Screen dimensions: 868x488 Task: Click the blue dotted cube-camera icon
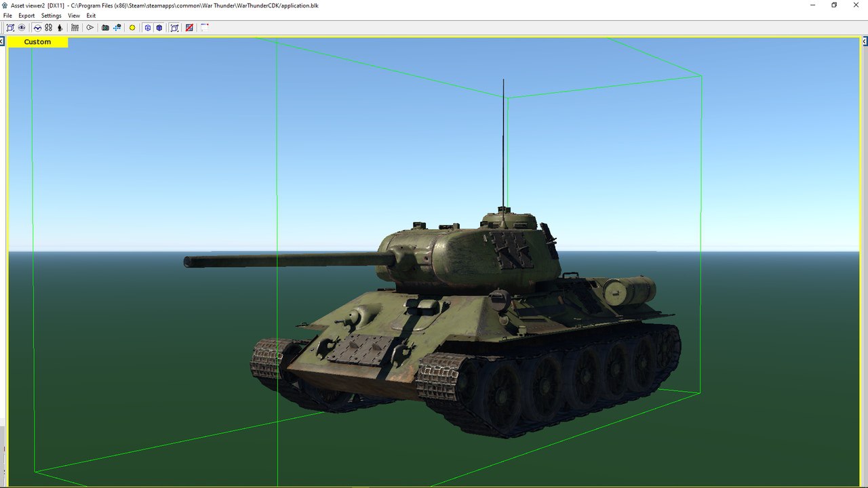[x=117, y=28]
